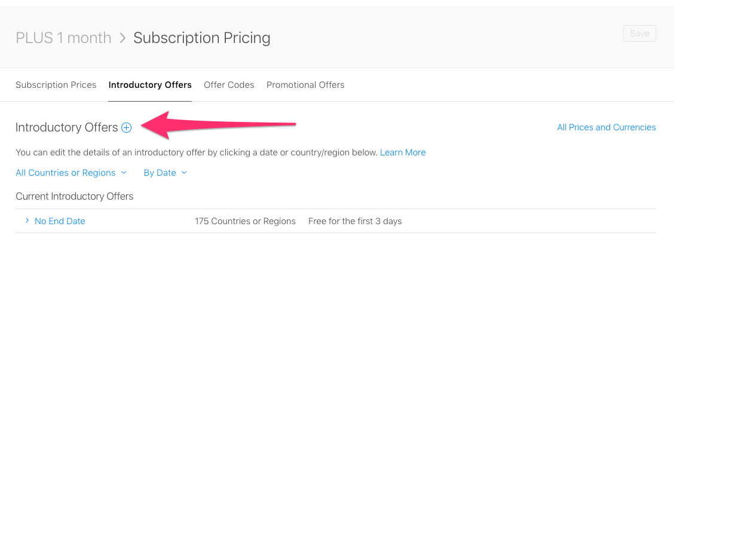
Task: Go back to PLUS 1 month breadcrumb
Action: 63,37
